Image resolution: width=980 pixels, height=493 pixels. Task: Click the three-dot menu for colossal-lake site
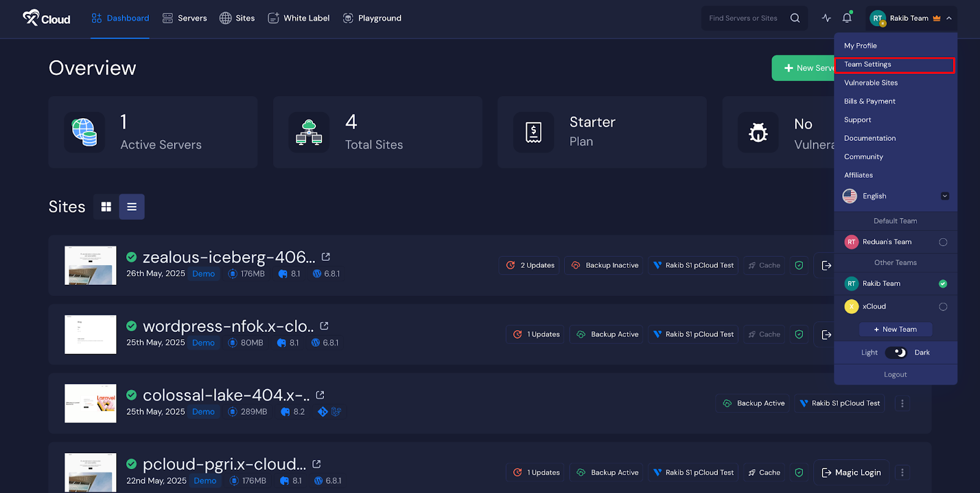[x=902, y=403]
